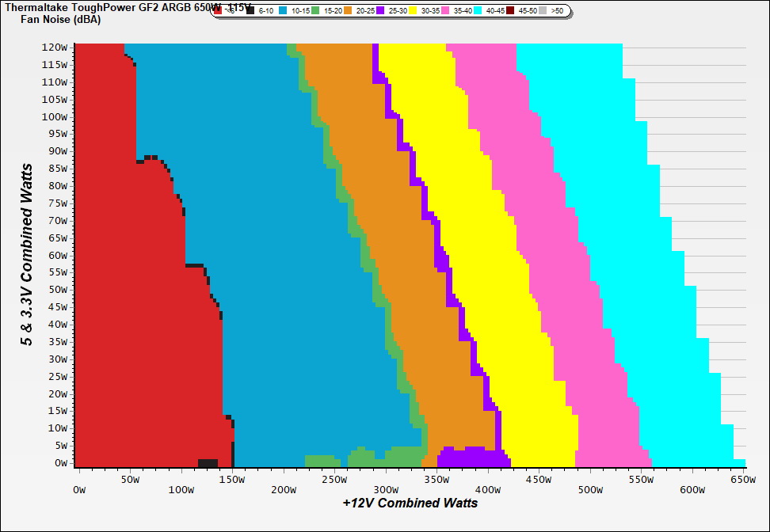Select the pink 35-40 legend swatch

[x=446, y=10]
